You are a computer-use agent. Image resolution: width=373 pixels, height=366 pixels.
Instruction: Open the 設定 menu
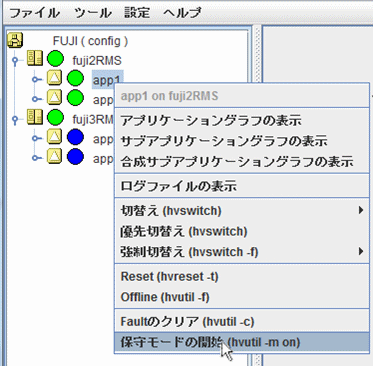coord(137,13)
